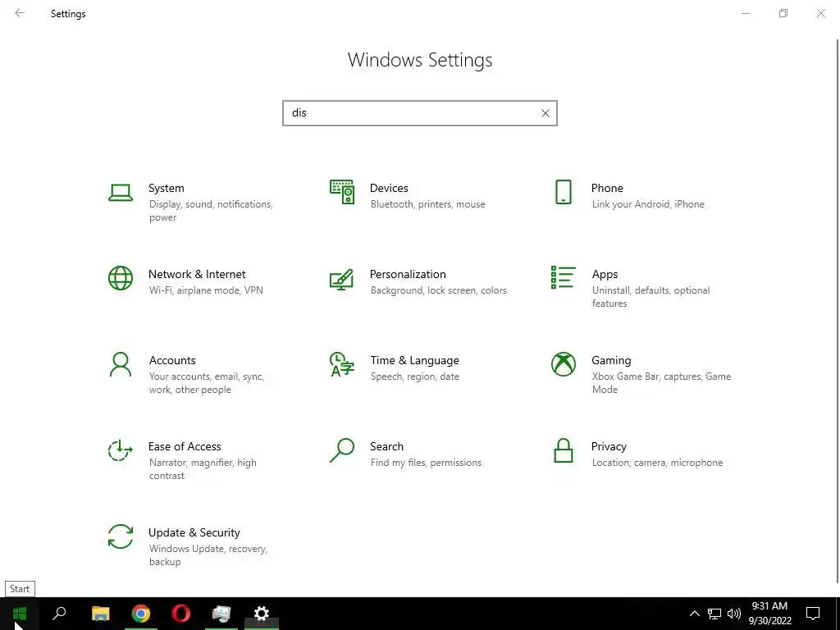Click 'Find my files, permissions' description
840x630 pixels.
[426, 463]
